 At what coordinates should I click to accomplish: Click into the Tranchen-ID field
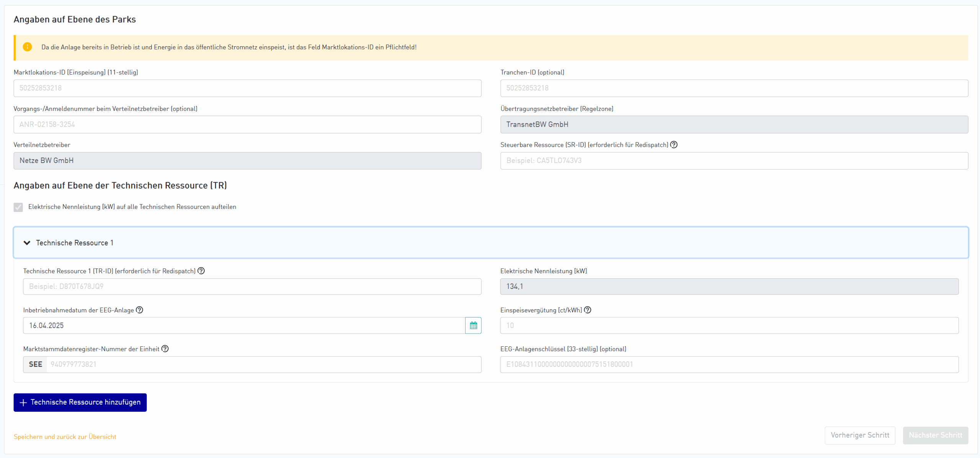pyautogui.click(x=734, y=88)
